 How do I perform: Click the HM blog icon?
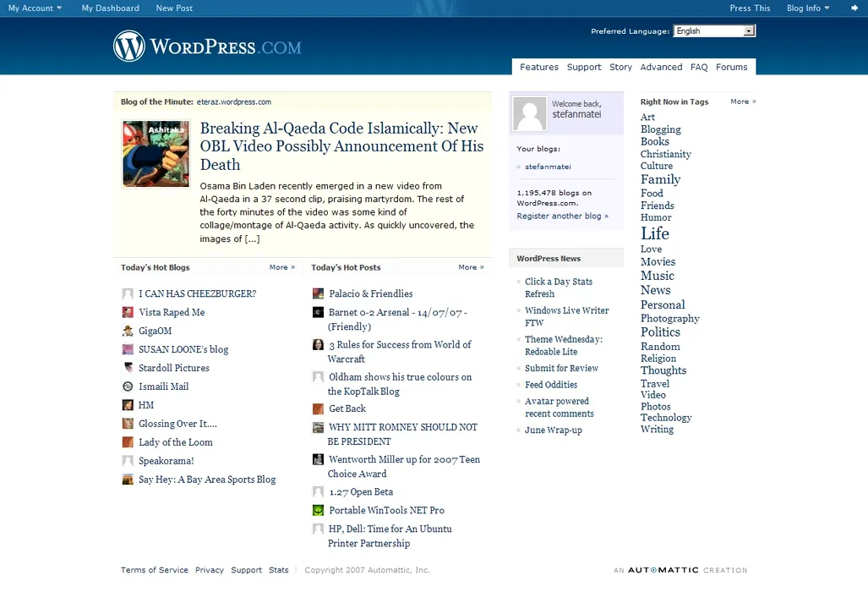click(128, 405)
